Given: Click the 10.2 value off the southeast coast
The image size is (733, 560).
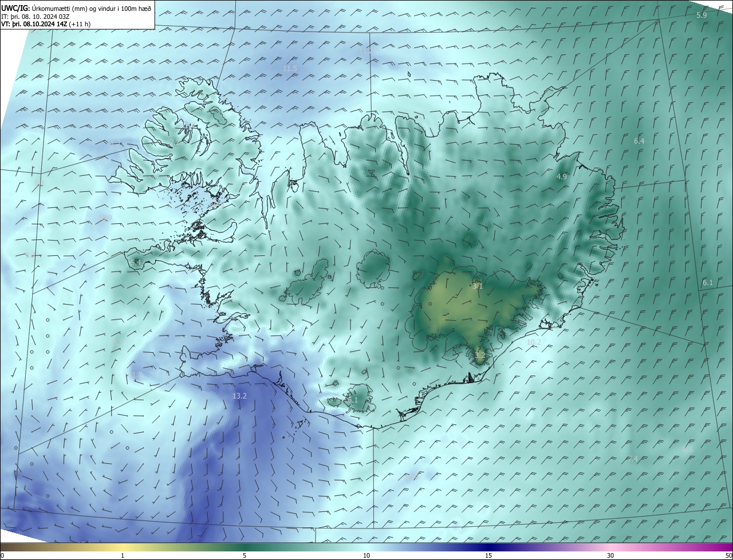Looking at the screenshot, I should pos(534,342).
